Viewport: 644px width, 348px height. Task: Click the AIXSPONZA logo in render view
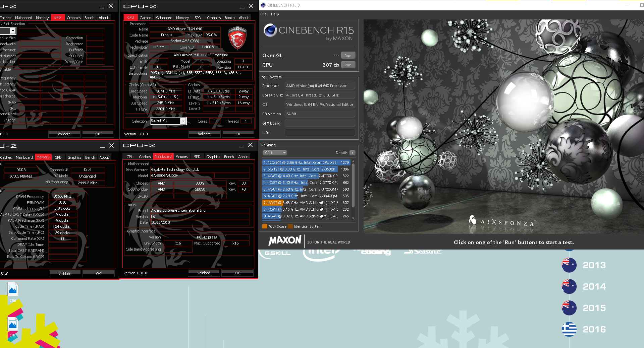coord(502,221)
